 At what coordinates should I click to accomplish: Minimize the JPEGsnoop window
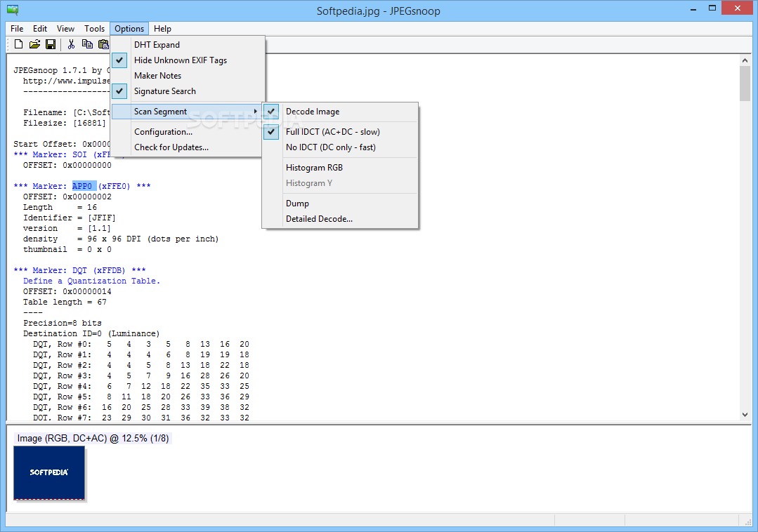pyautogui.click(x=693, y=8)
